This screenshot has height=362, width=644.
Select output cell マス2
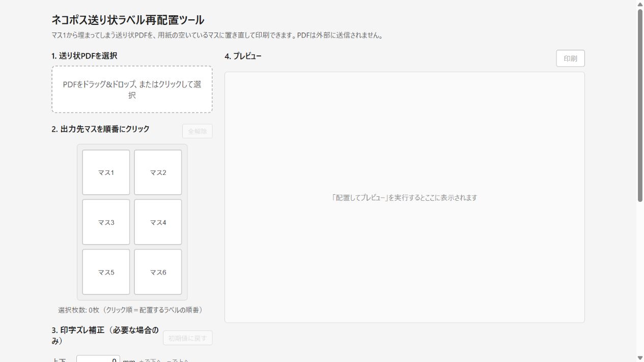(158, 172)
